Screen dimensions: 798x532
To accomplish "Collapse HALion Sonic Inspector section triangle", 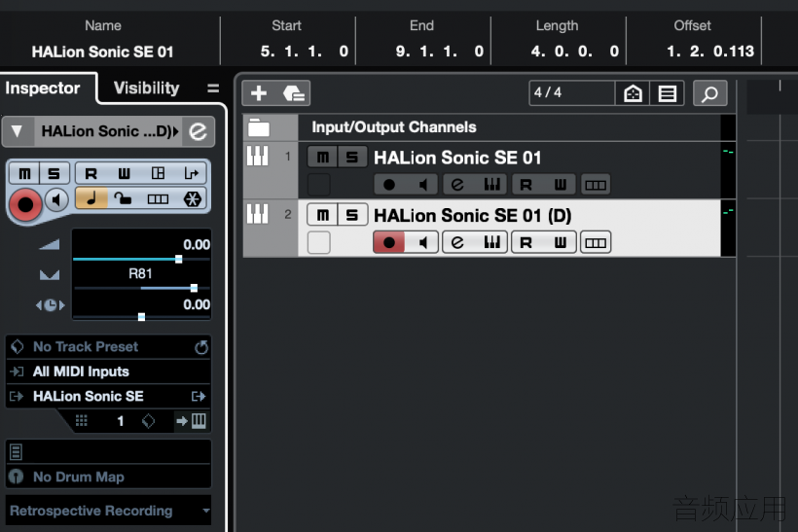I will (x=18, y=131).
